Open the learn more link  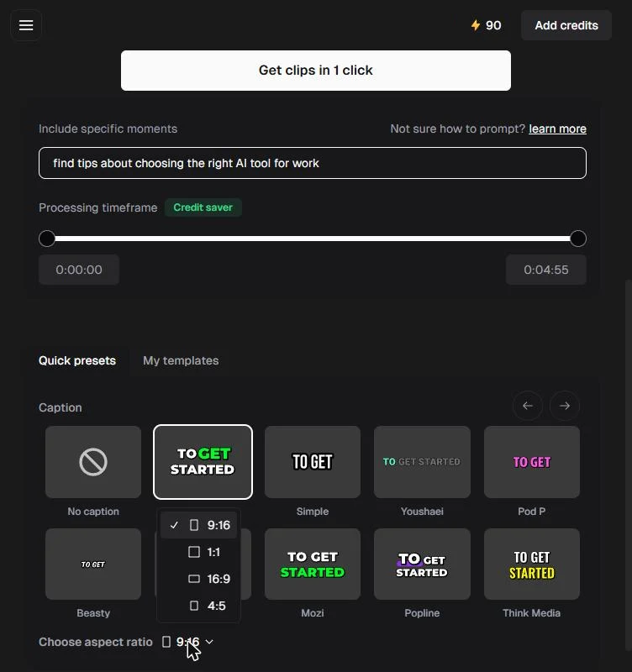point(557,129)
